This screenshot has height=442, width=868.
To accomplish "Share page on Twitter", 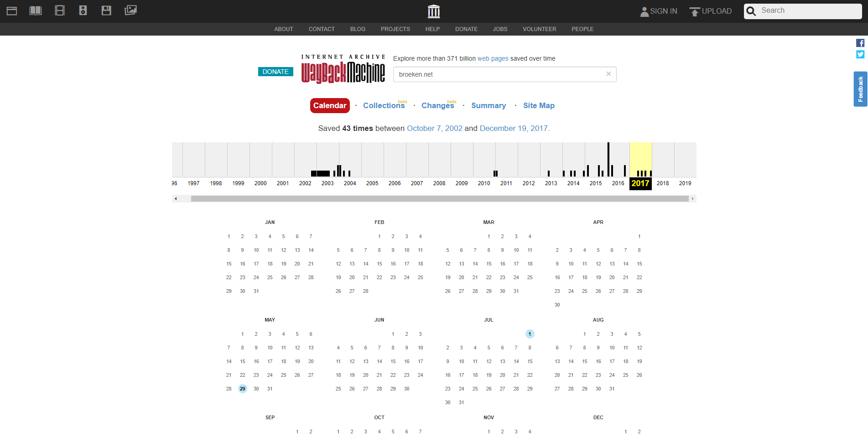I will click(x=860, y=54).
